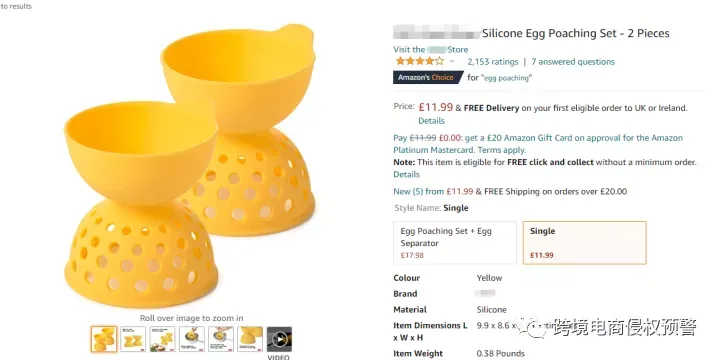Choose the Single style option
The height and width of the screenshot is (360, 720).
[x=585, y=243]
